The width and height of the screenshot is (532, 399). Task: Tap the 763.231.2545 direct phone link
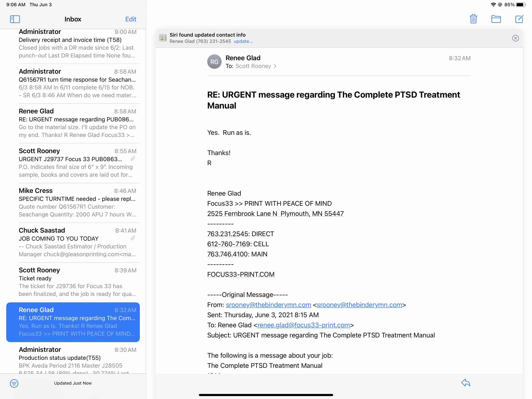(227, 234)
